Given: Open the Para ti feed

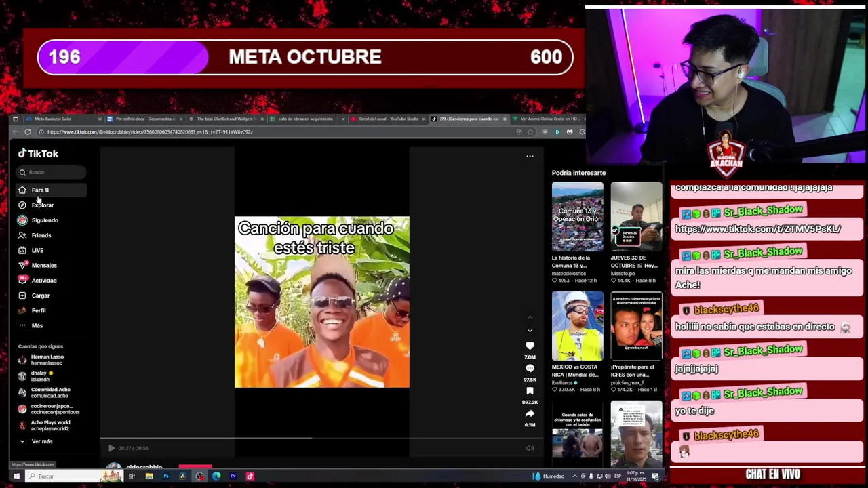Looking at the screenshot, I should click(x=51, y=190).
